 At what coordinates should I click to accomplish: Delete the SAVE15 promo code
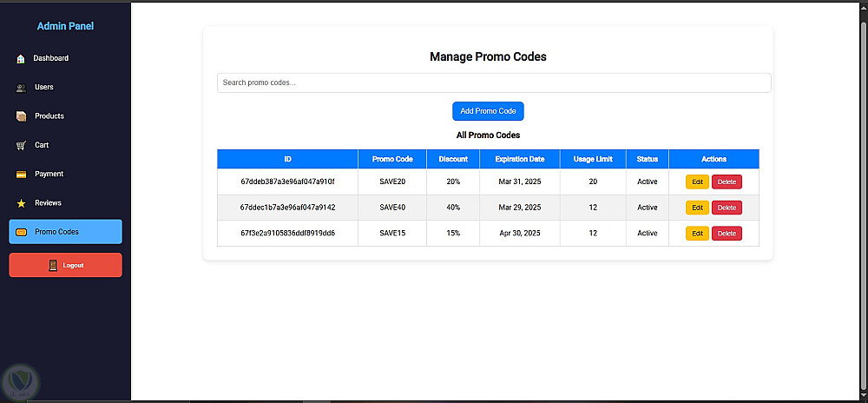pyautogui.click(x=727, y=234)
